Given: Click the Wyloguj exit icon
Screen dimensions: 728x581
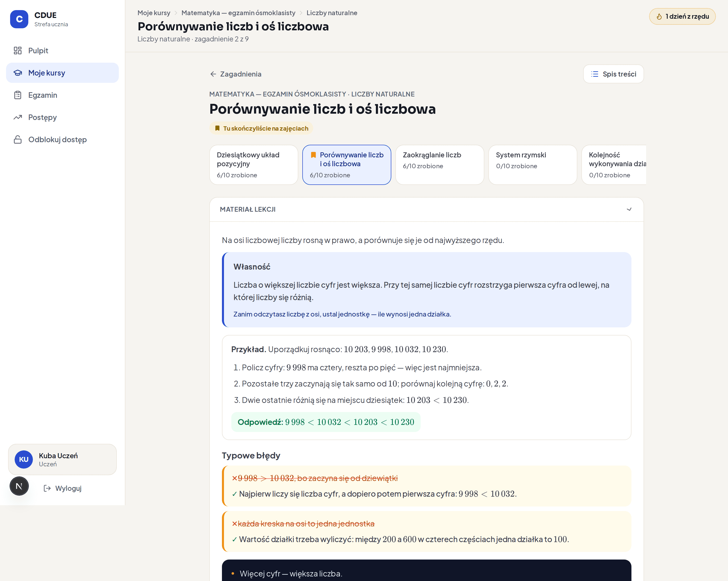Looking at the screenshot, I should [47, 488].
